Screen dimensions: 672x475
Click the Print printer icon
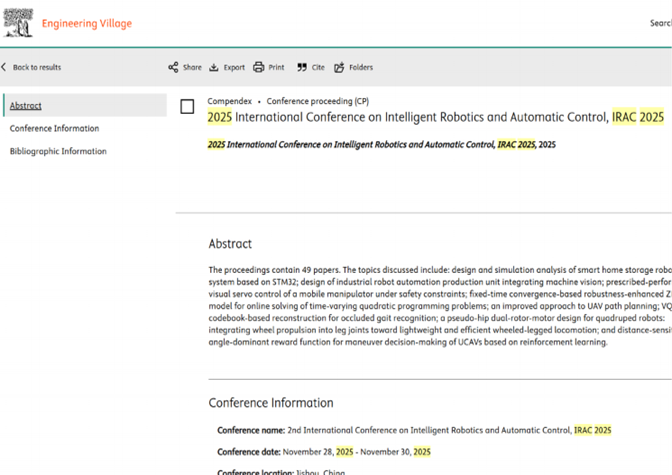click(x=258, y=67)
